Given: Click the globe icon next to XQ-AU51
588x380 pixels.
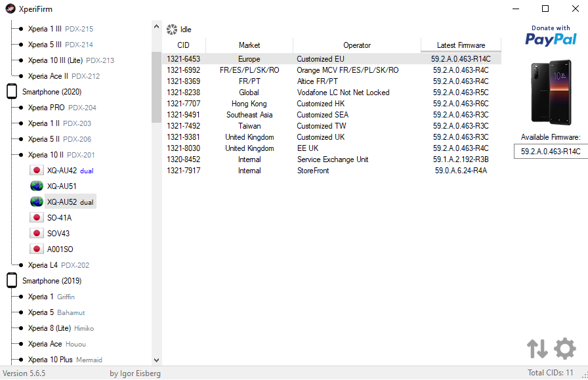Looking at the screenshot, I should point(36,186).
